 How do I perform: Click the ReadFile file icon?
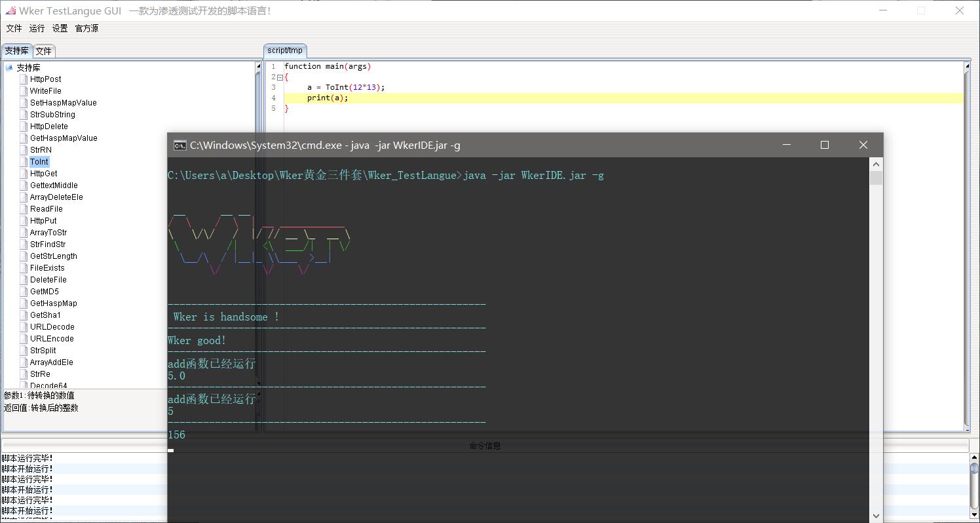click(x=24, y=209)
